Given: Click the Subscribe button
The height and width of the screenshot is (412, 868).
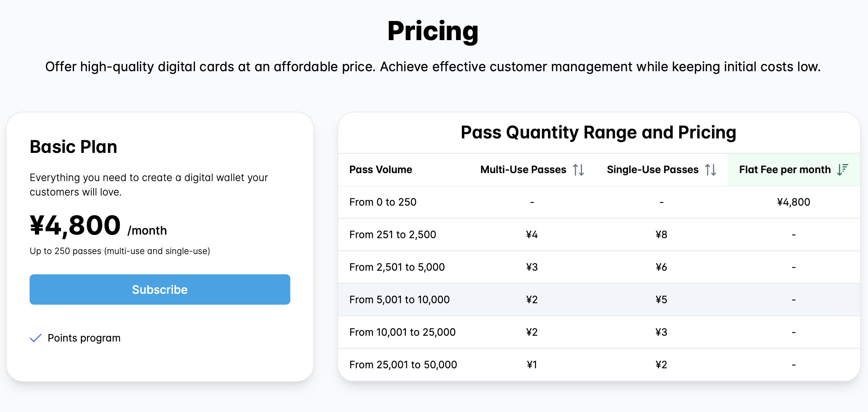Looking at the screenshot, I should pyautogui.click(x=159, y=288).
